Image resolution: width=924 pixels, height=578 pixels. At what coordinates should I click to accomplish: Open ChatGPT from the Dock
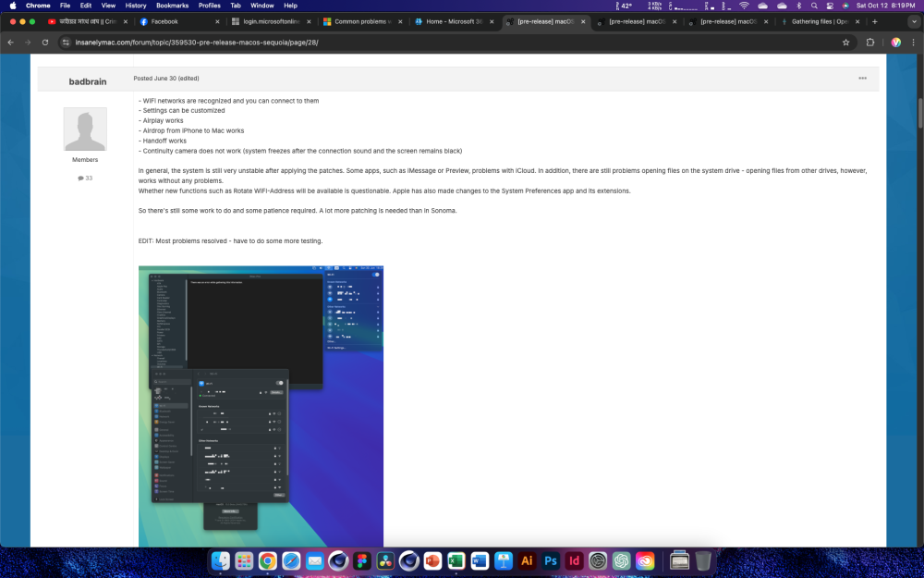pos(621,560)
